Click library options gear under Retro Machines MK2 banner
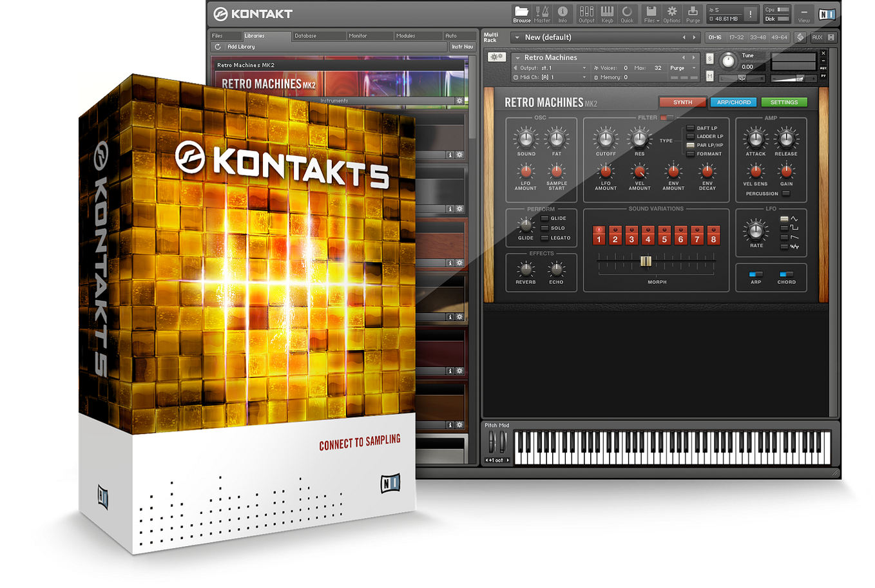The height and width of the screenshot is (588, 875). (x=459, y=101)
